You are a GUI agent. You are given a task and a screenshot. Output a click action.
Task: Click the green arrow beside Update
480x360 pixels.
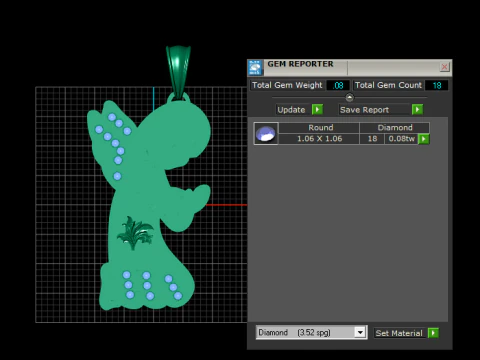(317, 109)
